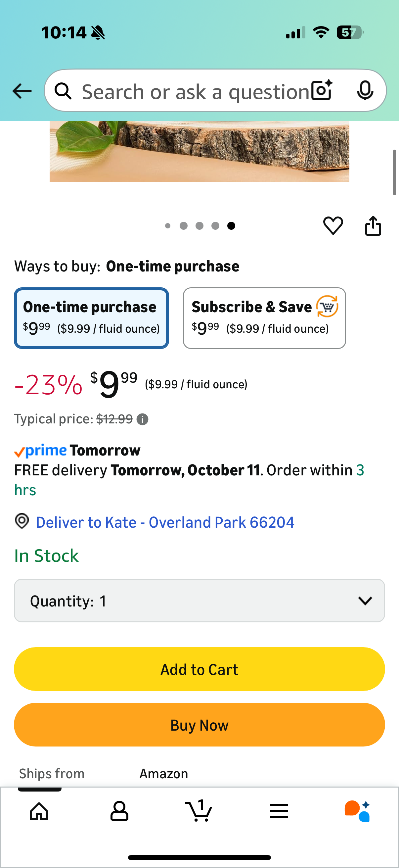Open info icon beside typical price

[x=142, y=419]
